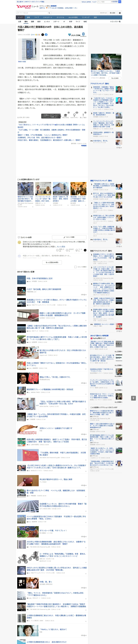Open article 建設現場でクレーンが電線接触
Screen dimensions: 138x644
pos(50,390)
